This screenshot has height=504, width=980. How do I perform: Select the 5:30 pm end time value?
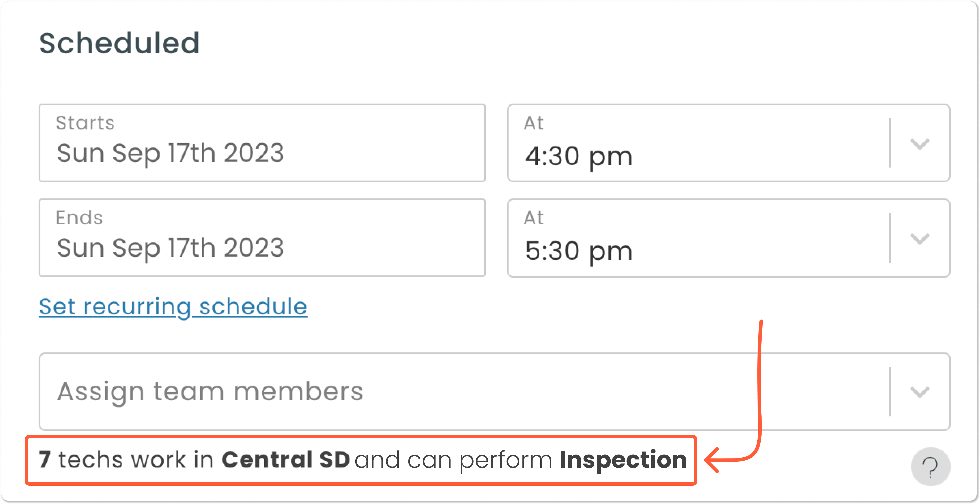pos(579,251)
